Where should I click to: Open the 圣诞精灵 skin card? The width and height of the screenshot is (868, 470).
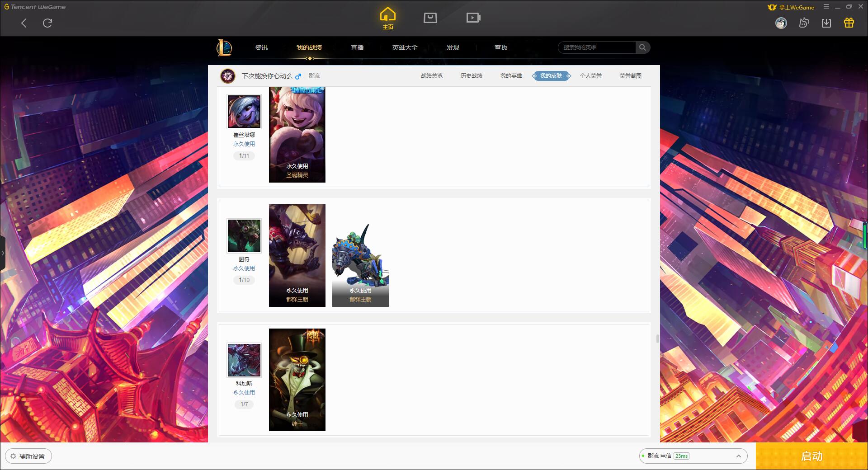tap(297, 135)
